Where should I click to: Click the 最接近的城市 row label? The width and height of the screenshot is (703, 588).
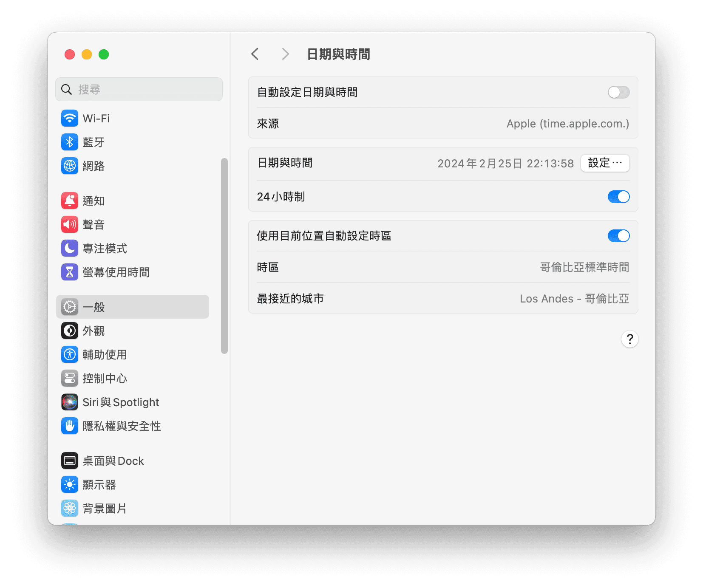pos(290,299)
